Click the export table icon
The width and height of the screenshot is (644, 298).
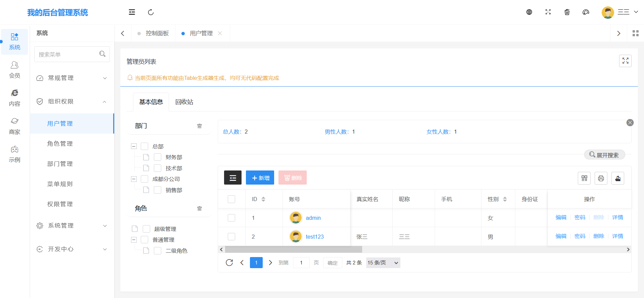618,178
